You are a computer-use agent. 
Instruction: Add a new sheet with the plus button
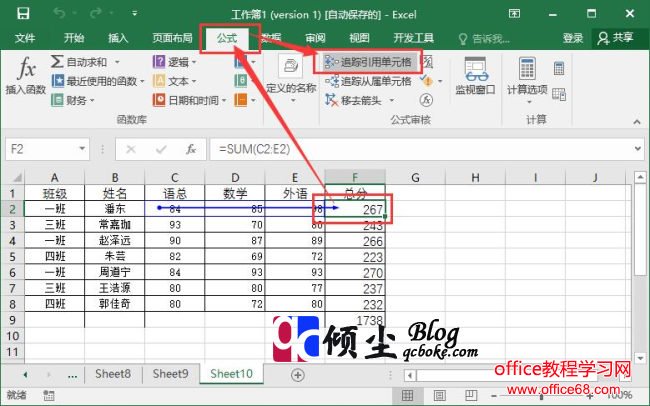(x=298, y=375)
